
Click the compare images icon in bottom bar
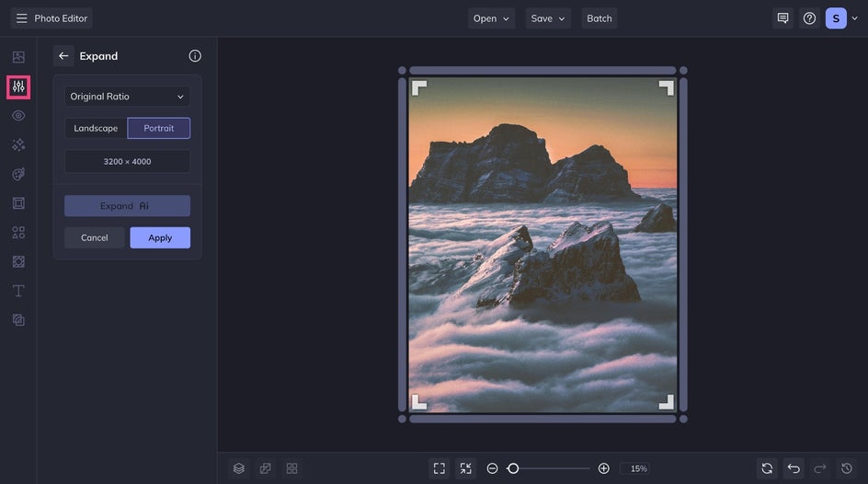tap(265, 468)
